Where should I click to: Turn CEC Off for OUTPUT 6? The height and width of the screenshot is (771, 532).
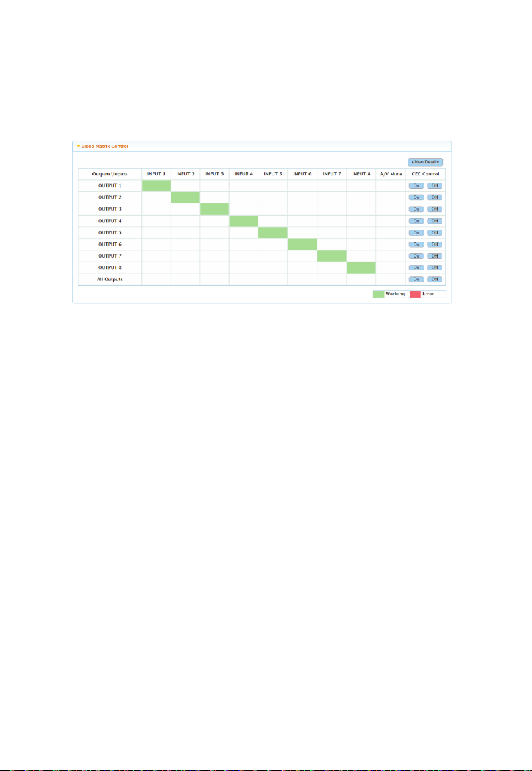pyautogui.click(x=435, y=244)
